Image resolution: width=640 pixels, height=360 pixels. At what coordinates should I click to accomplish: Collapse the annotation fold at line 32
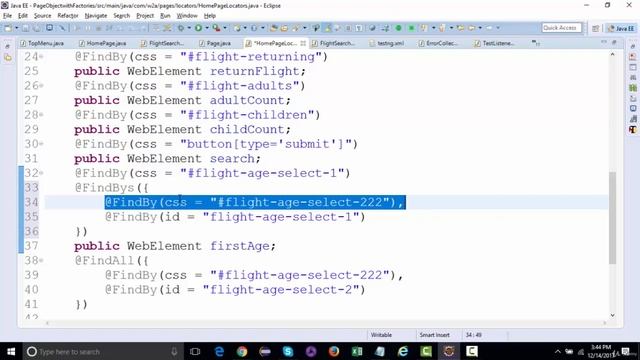(x=42, y=173)
